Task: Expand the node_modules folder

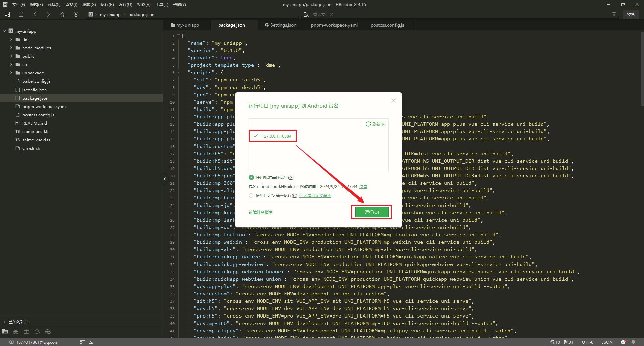Action: tap(11, 48)
